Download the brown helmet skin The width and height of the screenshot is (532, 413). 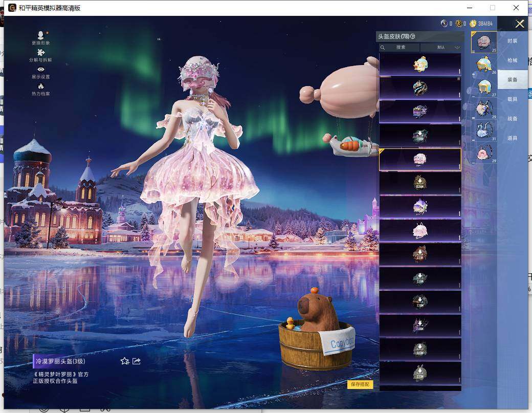420,254
